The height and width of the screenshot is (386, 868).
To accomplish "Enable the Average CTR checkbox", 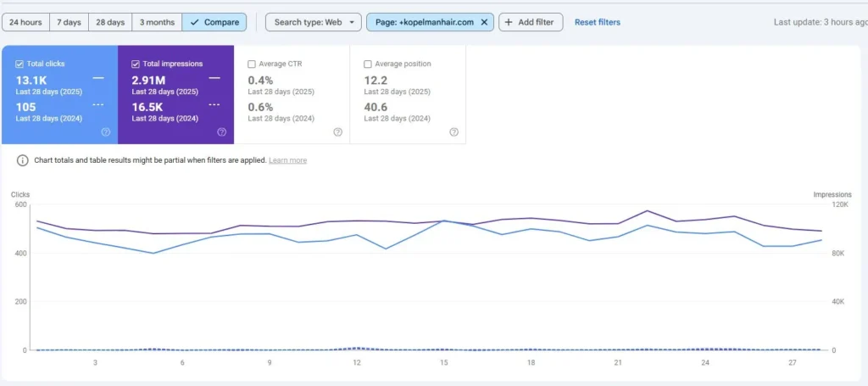I will 252,64.
